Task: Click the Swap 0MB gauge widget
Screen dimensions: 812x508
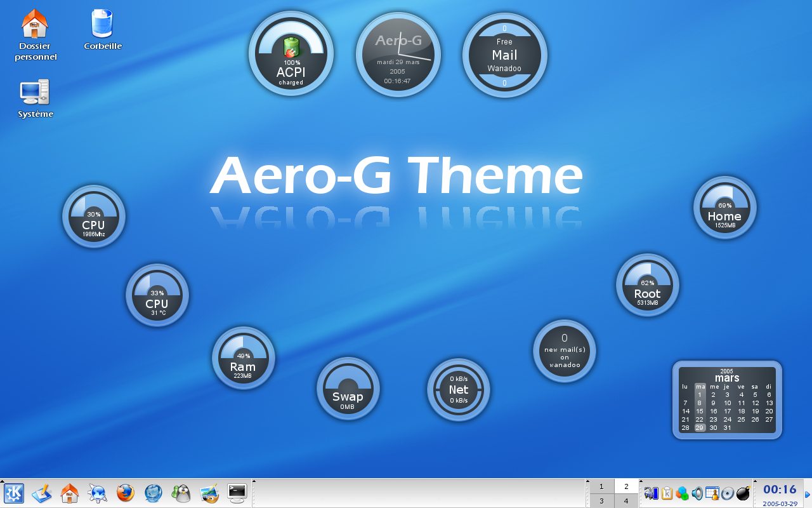Action: tap(348, 389)
